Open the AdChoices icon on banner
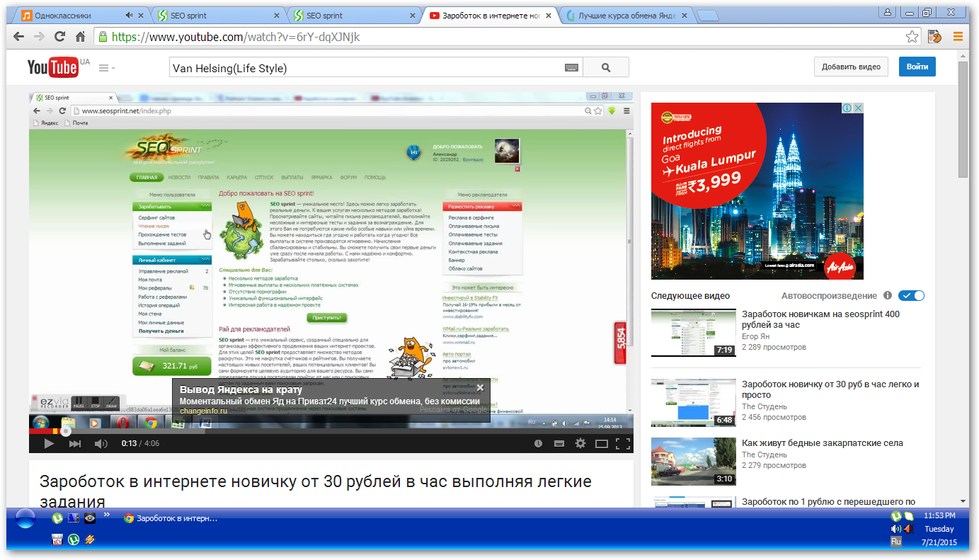 click(847, 108)
